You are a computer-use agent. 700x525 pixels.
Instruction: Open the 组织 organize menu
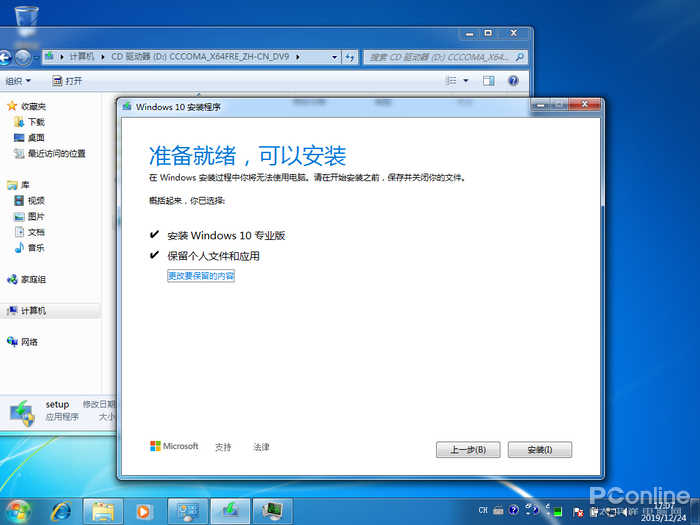pyautogui.click(x=18, y=81)
